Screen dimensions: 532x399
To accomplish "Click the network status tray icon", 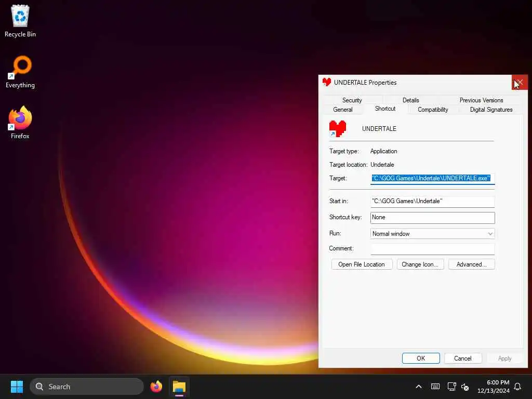I will coord(451,387).
